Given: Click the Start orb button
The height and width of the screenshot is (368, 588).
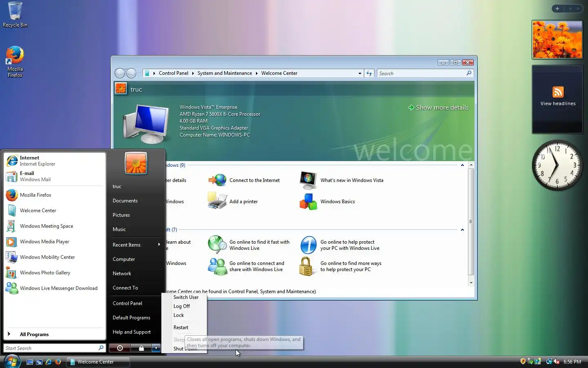Looking at the screenshot, I should coord(12,361).
